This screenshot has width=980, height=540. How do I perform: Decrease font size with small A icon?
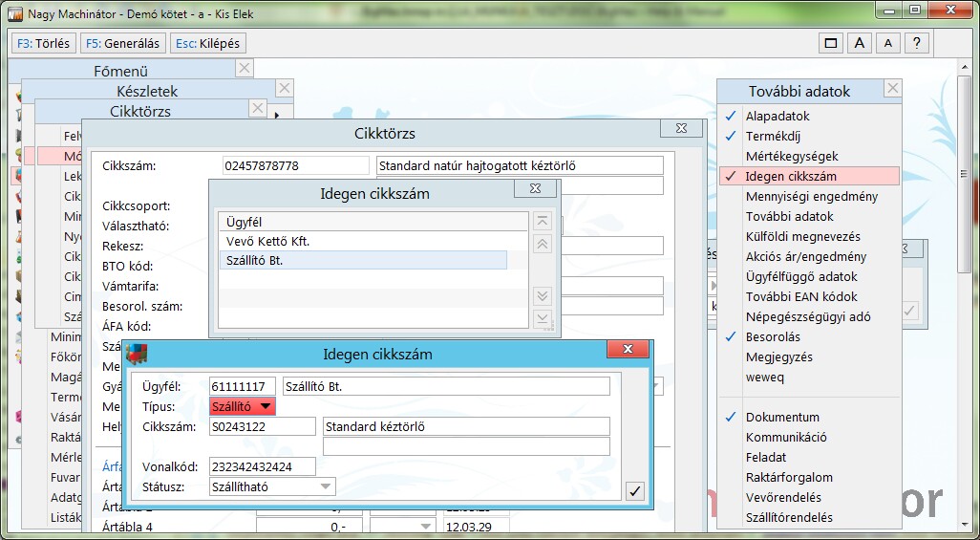tap(888, 43)
